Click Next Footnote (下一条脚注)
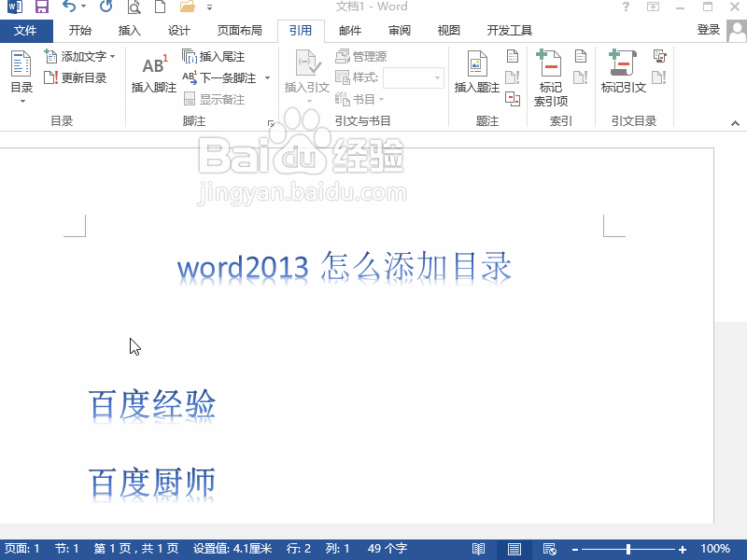Screen dimensions: 747x560 coord(220,77)
